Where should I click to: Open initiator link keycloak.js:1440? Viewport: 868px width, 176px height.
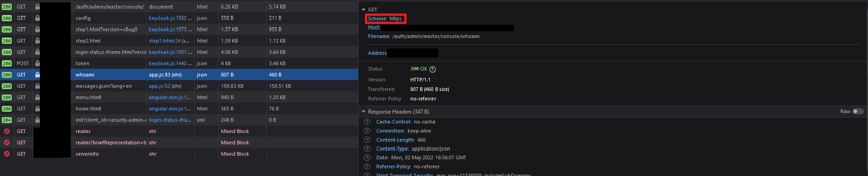(170, 63)
